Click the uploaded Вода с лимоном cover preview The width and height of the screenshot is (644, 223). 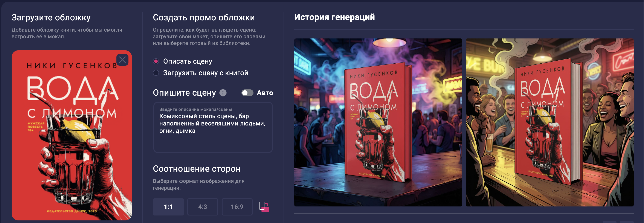tap(72, 135)
